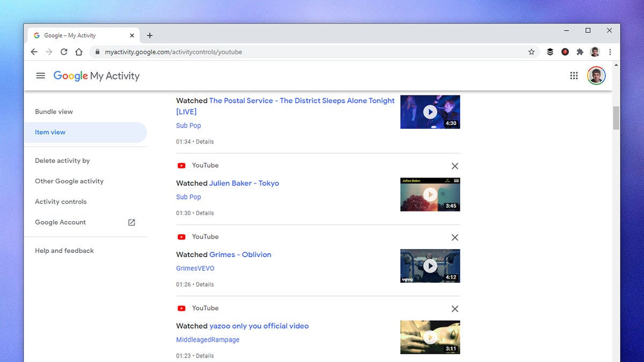Select the Item view tab
The height and width of the screenshot is (362, 644).
coord(50,132)
